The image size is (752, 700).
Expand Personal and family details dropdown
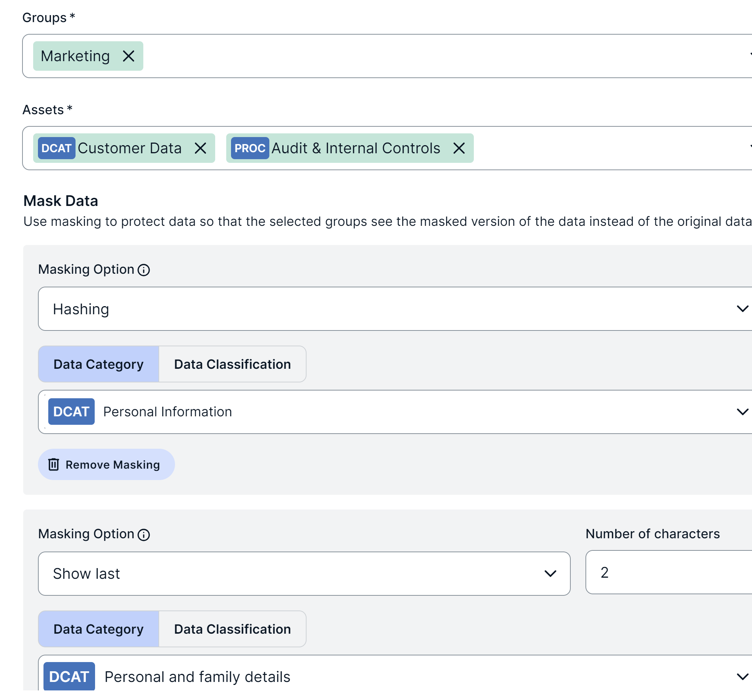(742, 676)
